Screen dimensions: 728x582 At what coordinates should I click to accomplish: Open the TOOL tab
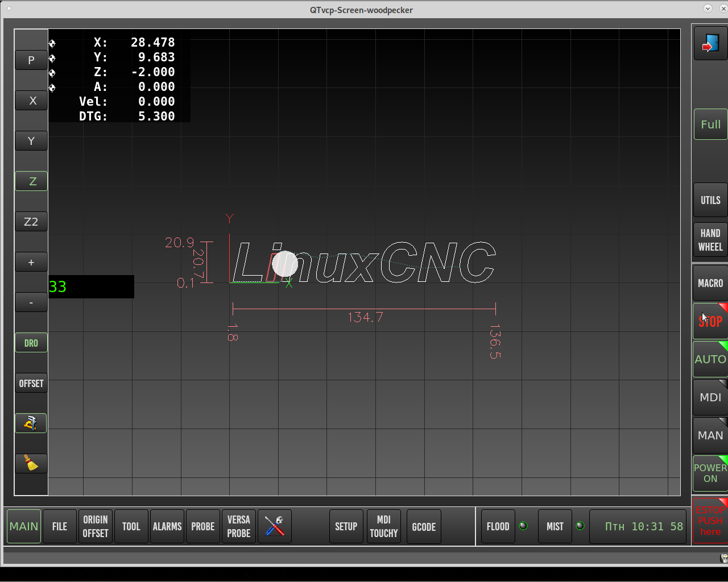pos(131,526)
